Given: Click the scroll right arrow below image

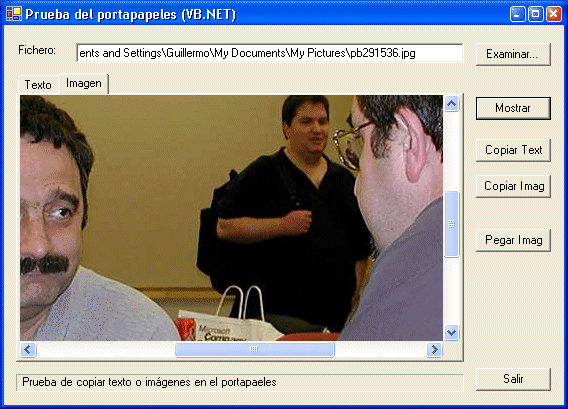Looking at the screenshot, I should (x=434, y=350).
